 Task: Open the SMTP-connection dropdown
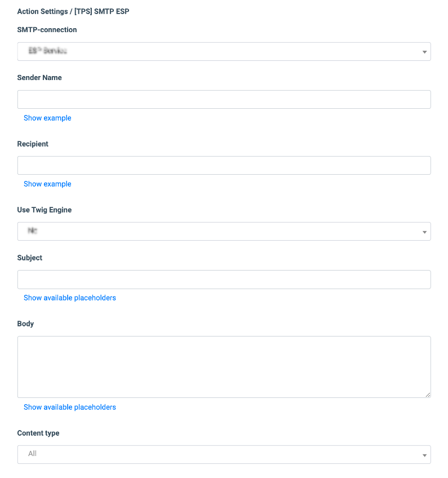tap(224, 51)
